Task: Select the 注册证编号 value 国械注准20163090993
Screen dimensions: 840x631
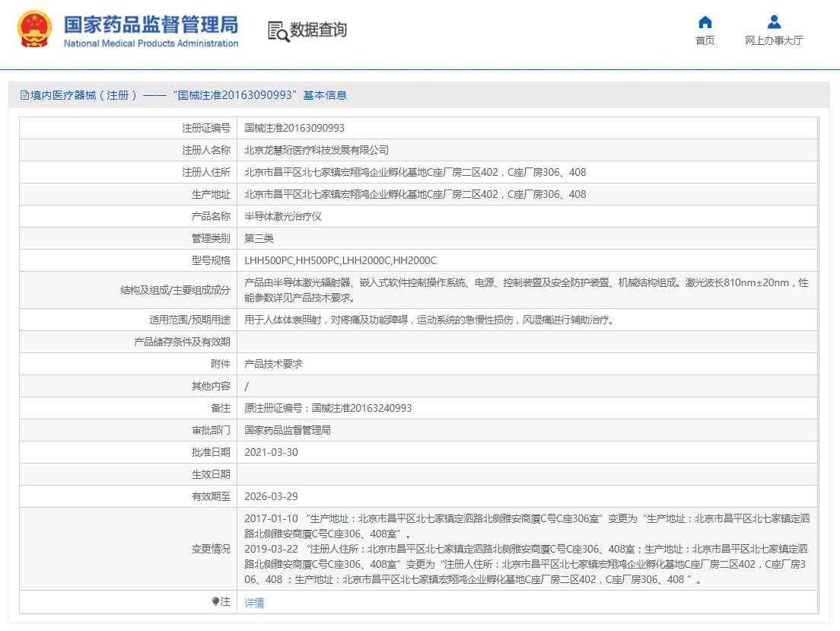Action: pyautogui.click(x=294, y=128)
